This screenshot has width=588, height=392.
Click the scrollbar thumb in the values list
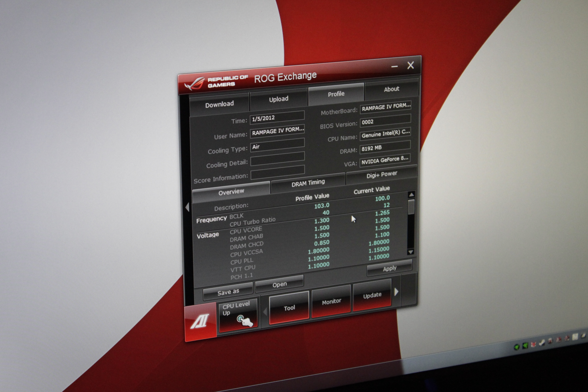click(411, 207)
